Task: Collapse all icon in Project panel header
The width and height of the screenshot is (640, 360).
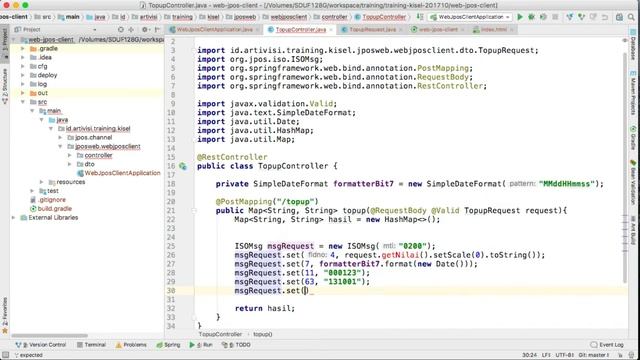Action: pos(131,29)
